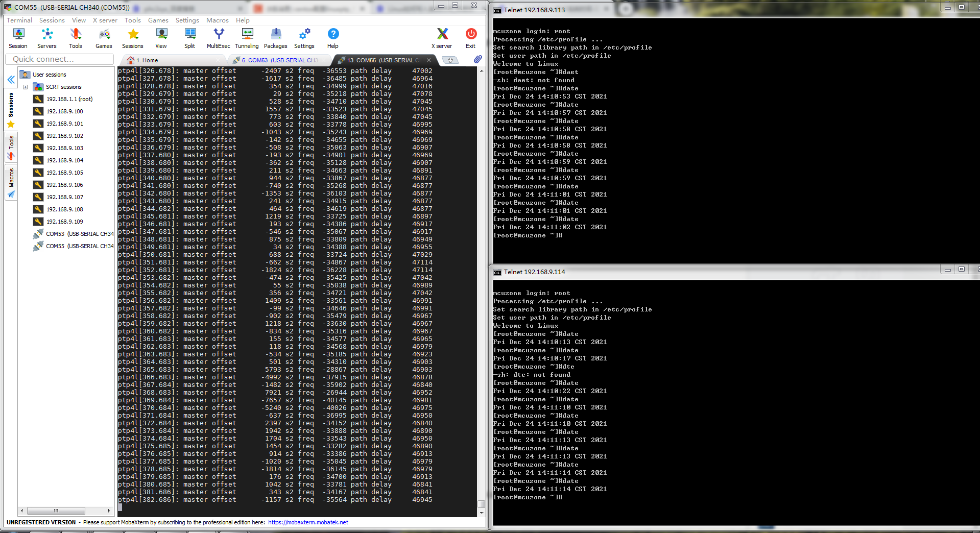Click the Quick connect input field

click(59, 59)
